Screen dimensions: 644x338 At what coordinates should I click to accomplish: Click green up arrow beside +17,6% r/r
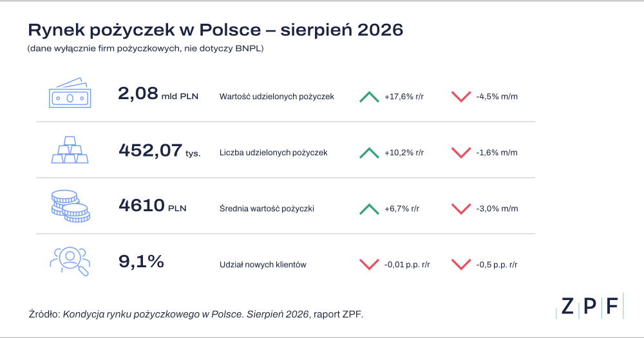click(x=369, y=97)
